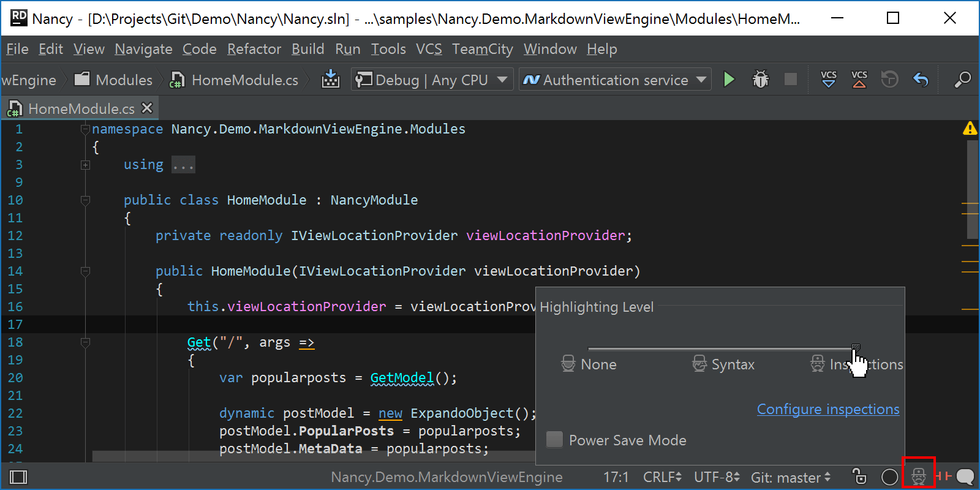Click the Syntax highlighting level icon
This screenshot has width=980, height=490.
coord(699,364)
